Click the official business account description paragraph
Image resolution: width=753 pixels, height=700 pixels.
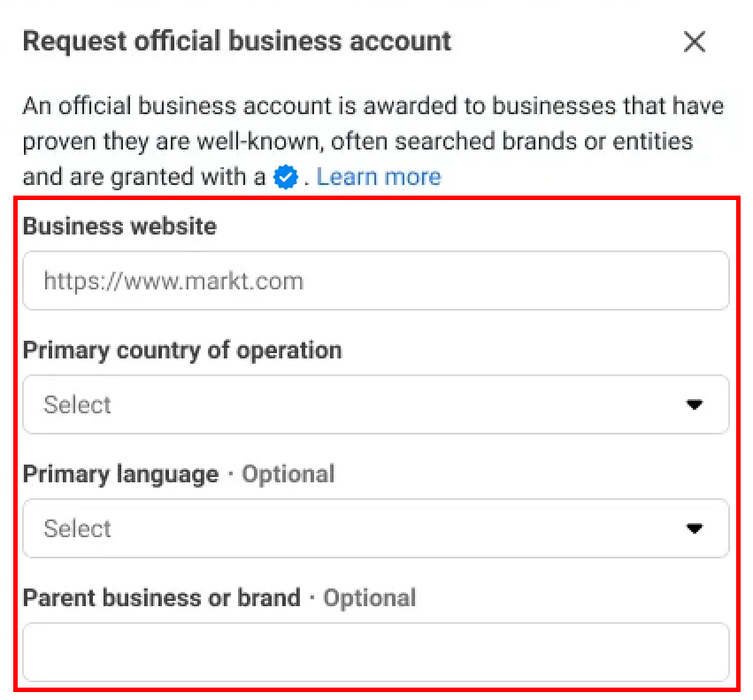(x=373, y=142)
